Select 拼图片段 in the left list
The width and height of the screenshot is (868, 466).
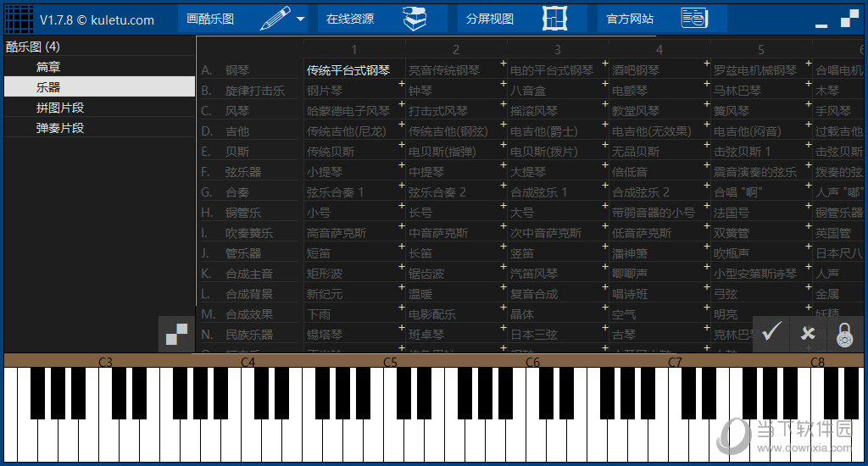point(100,108)
